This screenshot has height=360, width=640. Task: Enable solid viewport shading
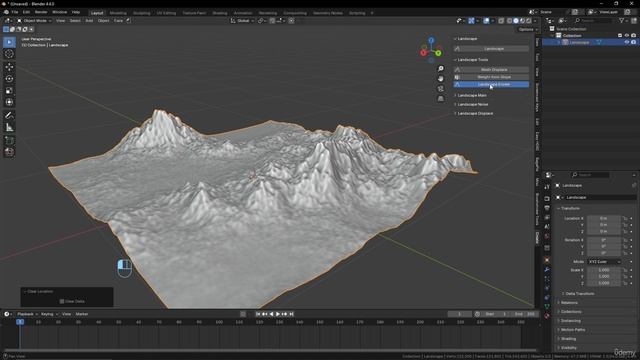516,20
